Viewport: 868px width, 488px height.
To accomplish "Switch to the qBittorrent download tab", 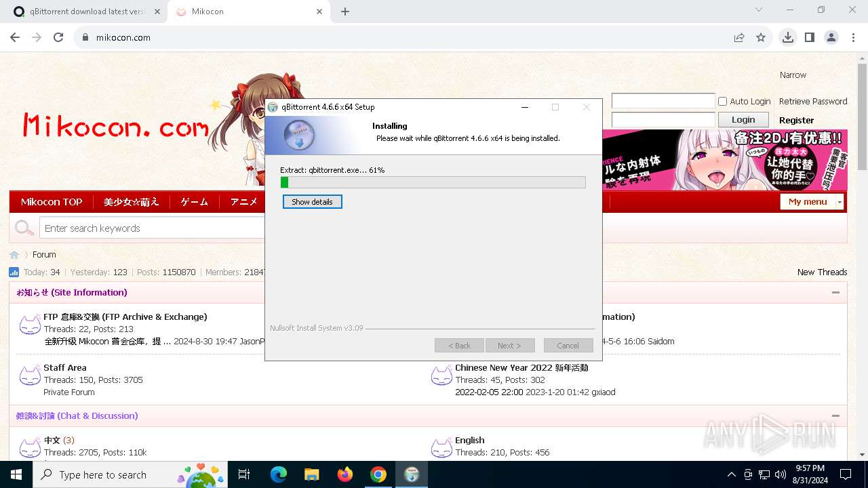I will pos(87,12).
